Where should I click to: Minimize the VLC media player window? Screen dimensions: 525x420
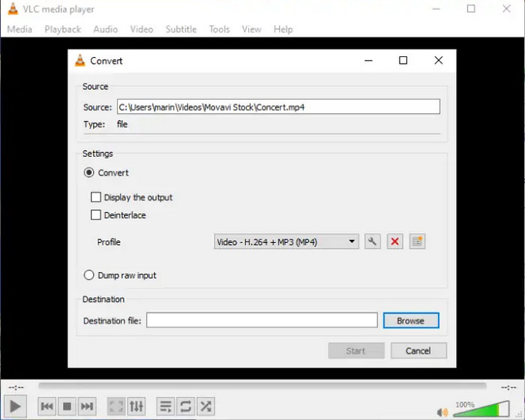436,9
